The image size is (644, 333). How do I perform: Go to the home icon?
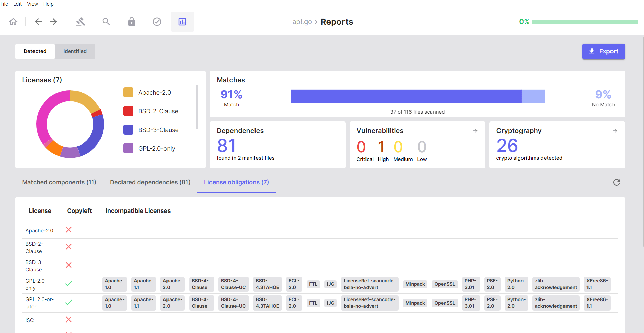tap(13, 22)
